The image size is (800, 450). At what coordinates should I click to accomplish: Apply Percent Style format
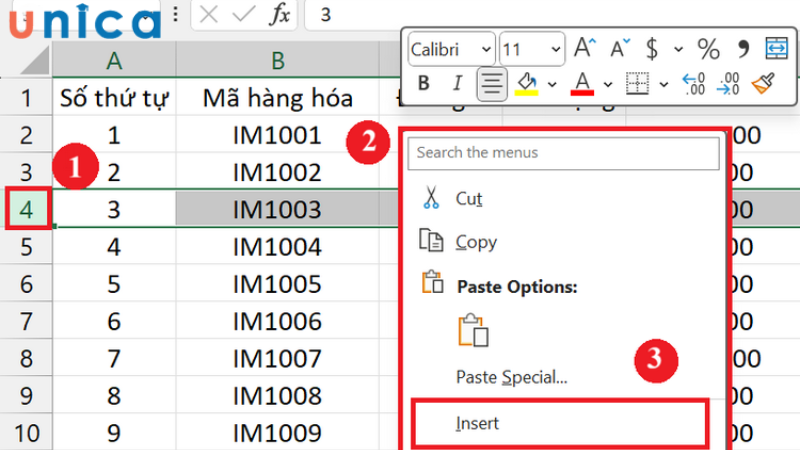click(x=709, y=49)
